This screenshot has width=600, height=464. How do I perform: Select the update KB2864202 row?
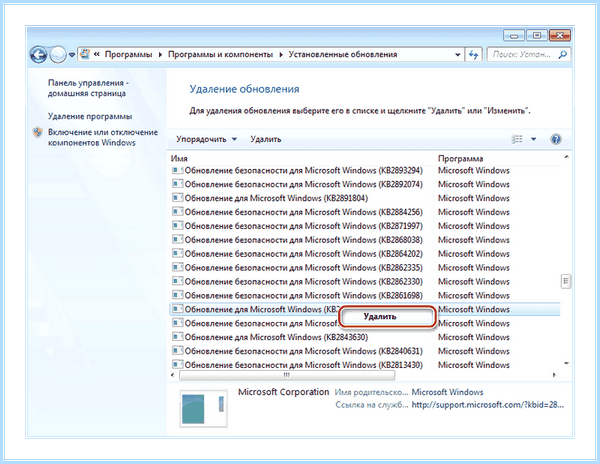click(x=364, y=254)
